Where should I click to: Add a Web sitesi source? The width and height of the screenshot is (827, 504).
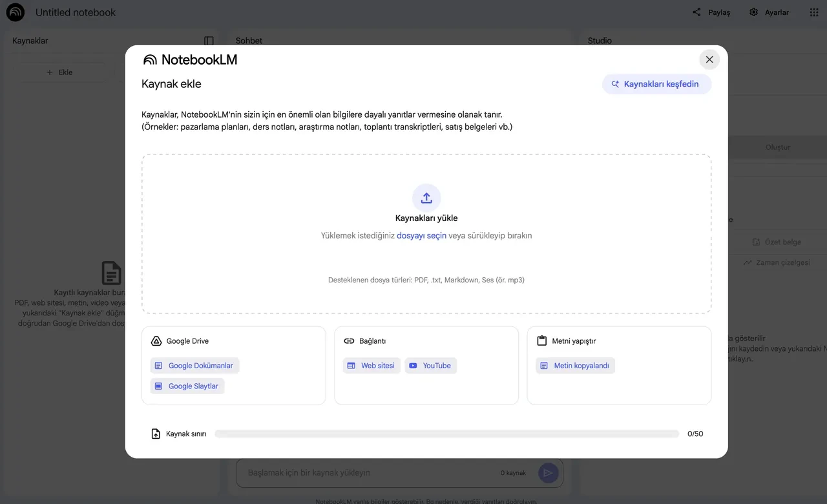click(372, 365)
